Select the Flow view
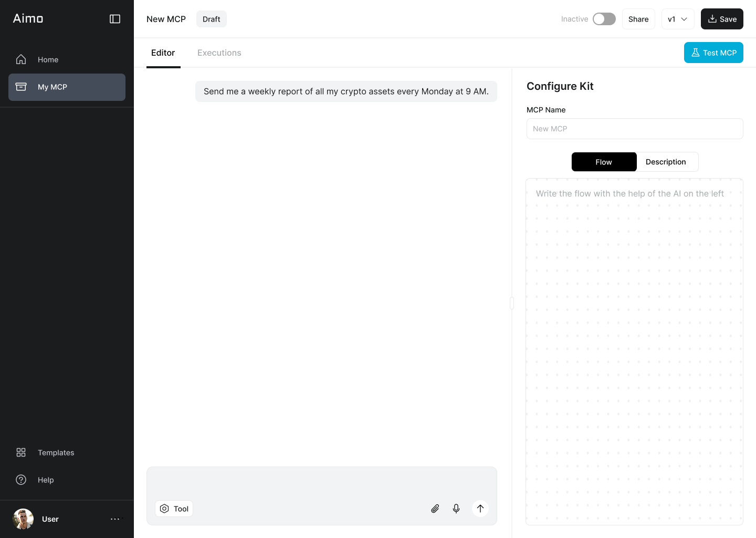 (604, 162)
